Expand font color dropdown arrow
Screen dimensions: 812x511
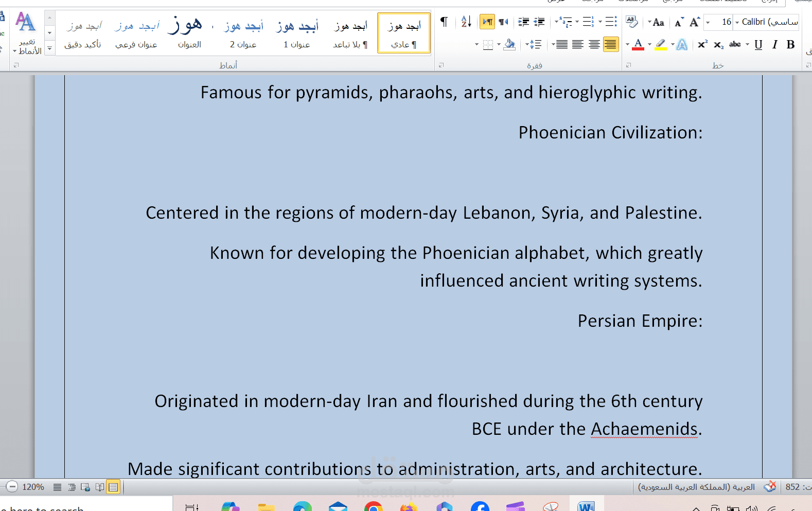click(628, 45)
